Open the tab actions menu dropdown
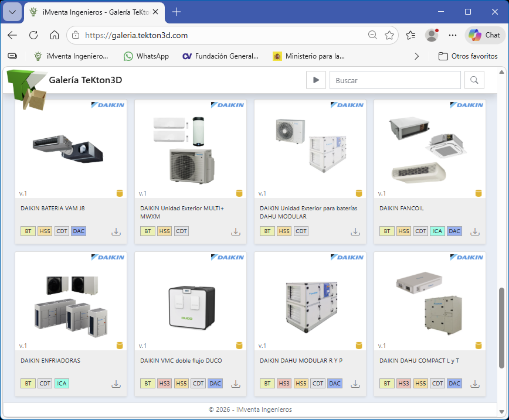This screenshot has width=509, height=420. (x=12, y=12)
